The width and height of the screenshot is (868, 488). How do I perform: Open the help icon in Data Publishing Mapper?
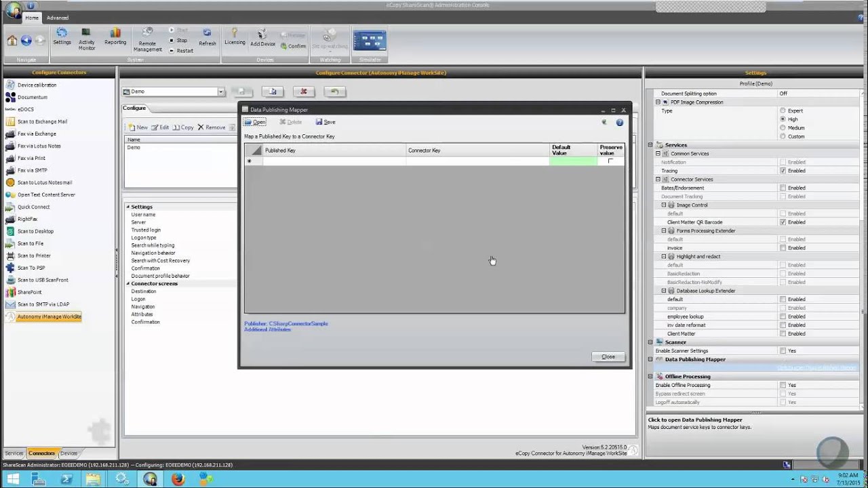[619, 123]
